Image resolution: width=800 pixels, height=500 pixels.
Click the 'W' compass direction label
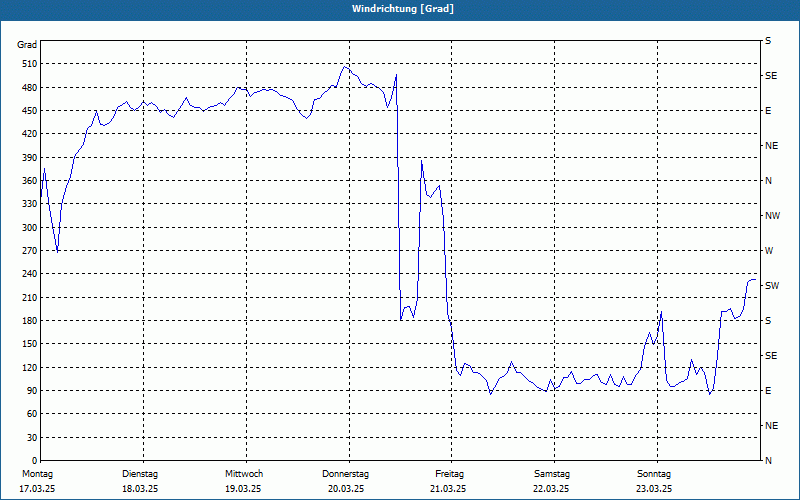[769, 251]
